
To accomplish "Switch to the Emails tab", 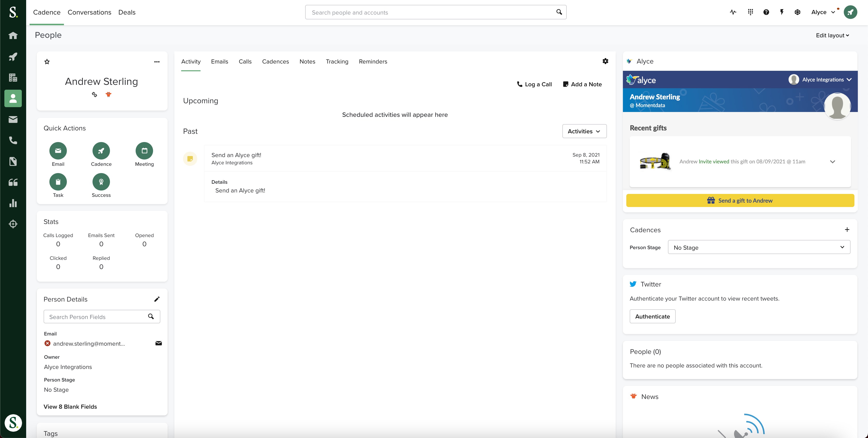I will [219, 62].
